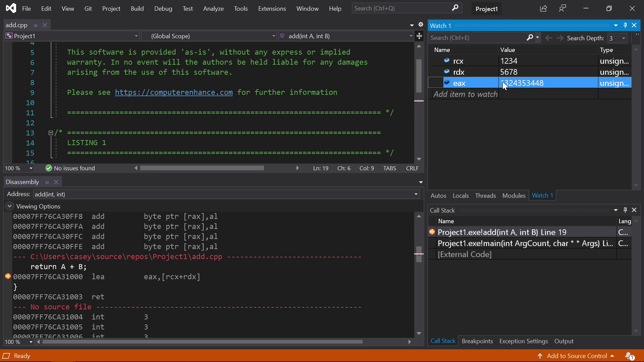The height and width of the screenshot is (362, 644).
Task: Pin the add.cpp tab
Action: [36, 25]
